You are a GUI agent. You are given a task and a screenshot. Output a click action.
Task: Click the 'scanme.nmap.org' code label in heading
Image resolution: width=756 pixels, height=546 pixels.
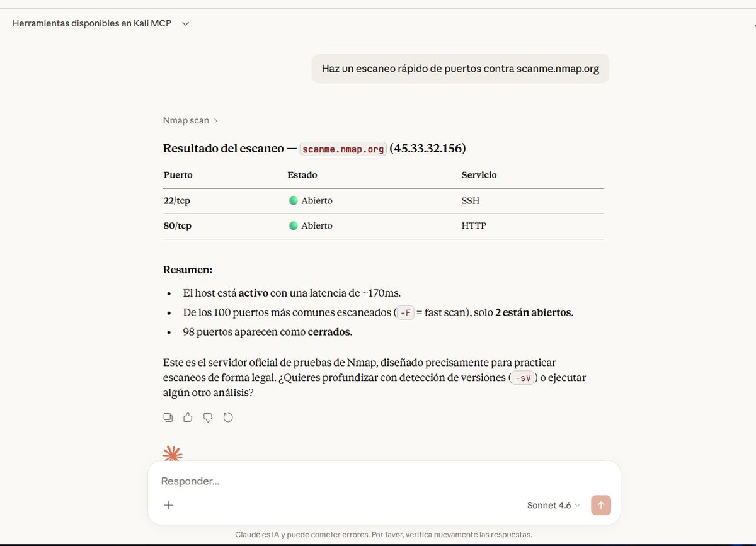[x=343, y=149]
